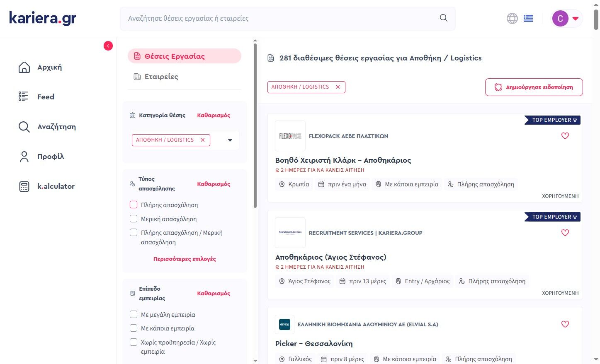Check the Μερική απασχόληση checkbox
600x364 pixels.
[x=134, y=219]
